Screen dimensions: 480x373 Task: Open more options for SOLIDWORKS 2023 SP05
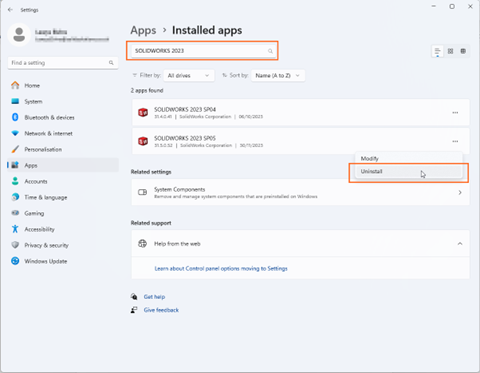point(455,141)
